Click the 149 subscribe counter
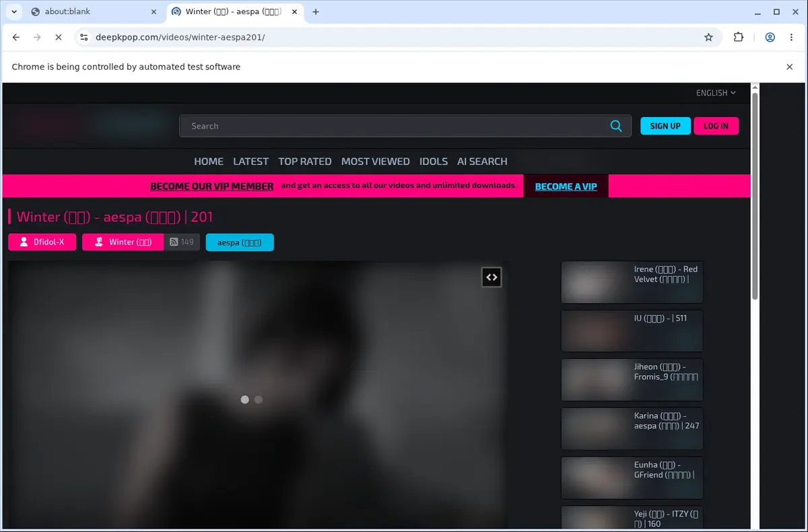808x532 pixels. click(x=182, y=242)
